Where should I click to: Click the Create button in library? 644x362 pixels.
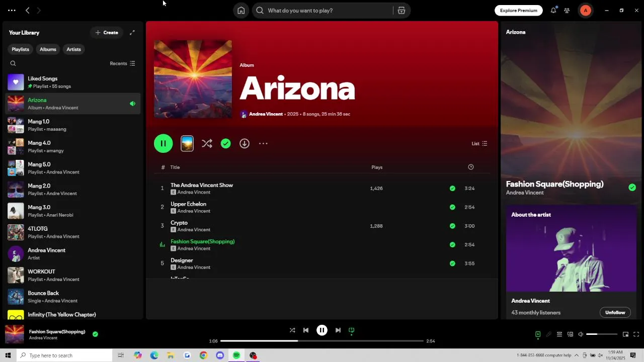pyautogui.click(x=107, y=33)
